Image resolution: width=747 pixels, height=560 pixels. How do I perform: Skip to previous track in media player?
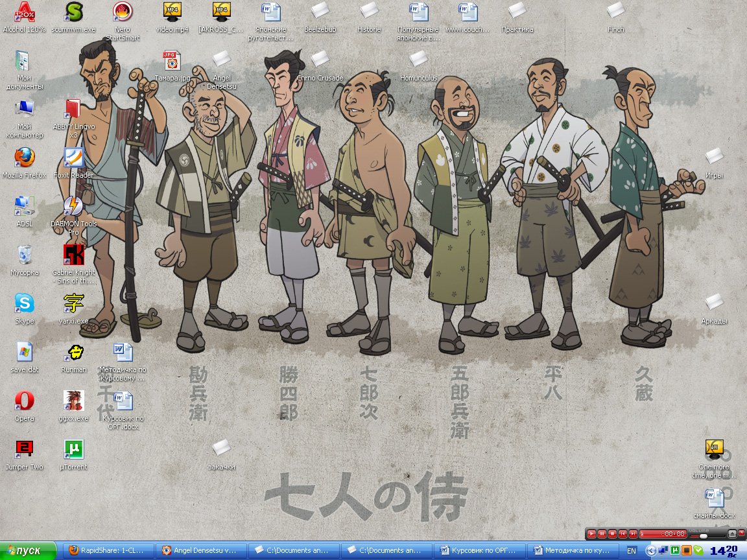[x=622, y=534]
